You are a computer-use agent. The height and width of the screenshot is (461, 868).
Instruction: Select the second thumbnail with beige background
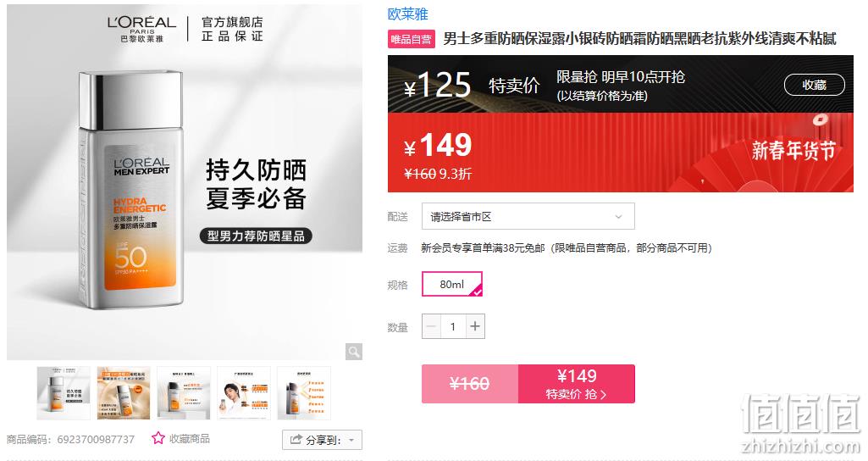(x=124, y=393)
